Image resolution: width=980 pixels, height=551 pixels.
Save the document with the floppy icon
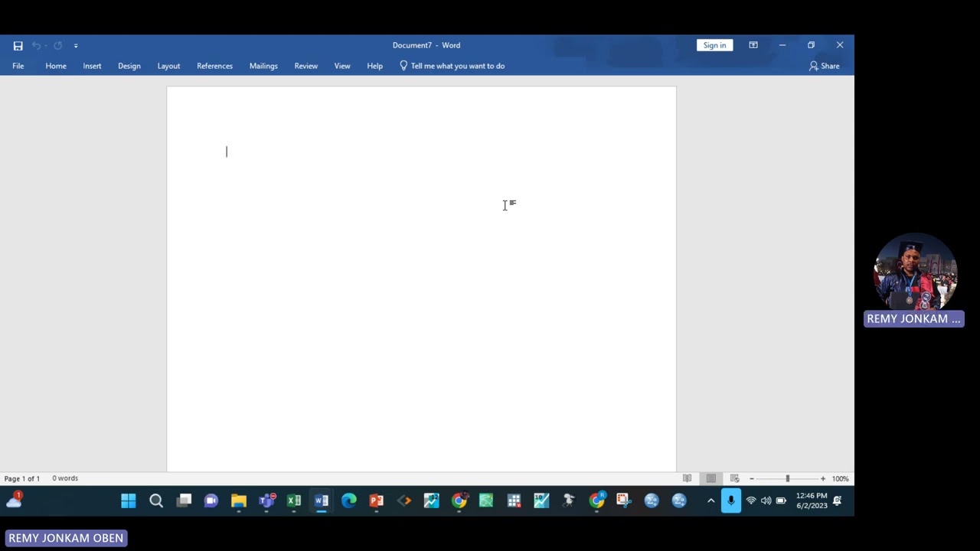[x=18, y=46]
